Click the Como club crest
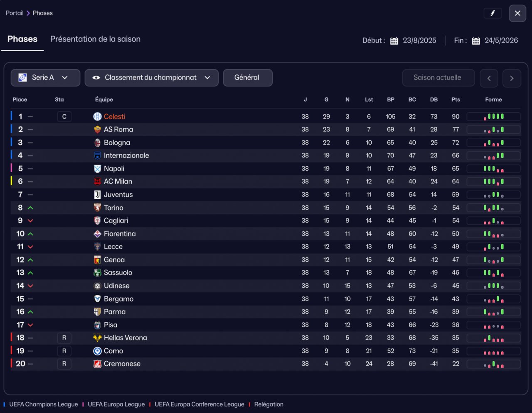Image resolution: width=532 pixels, height=413 pixels. 97,351
